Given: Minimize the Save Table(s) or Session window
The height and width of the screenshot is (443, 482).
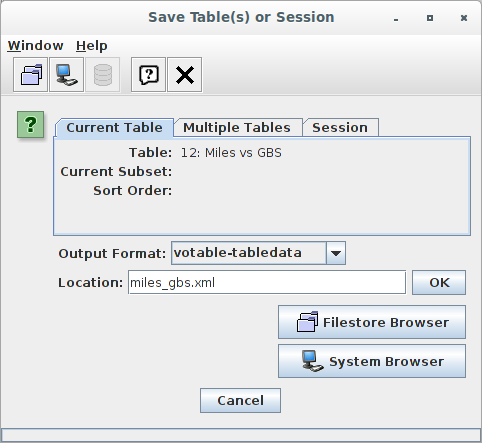Looking at the screenshot, I should tap(396, 19).
